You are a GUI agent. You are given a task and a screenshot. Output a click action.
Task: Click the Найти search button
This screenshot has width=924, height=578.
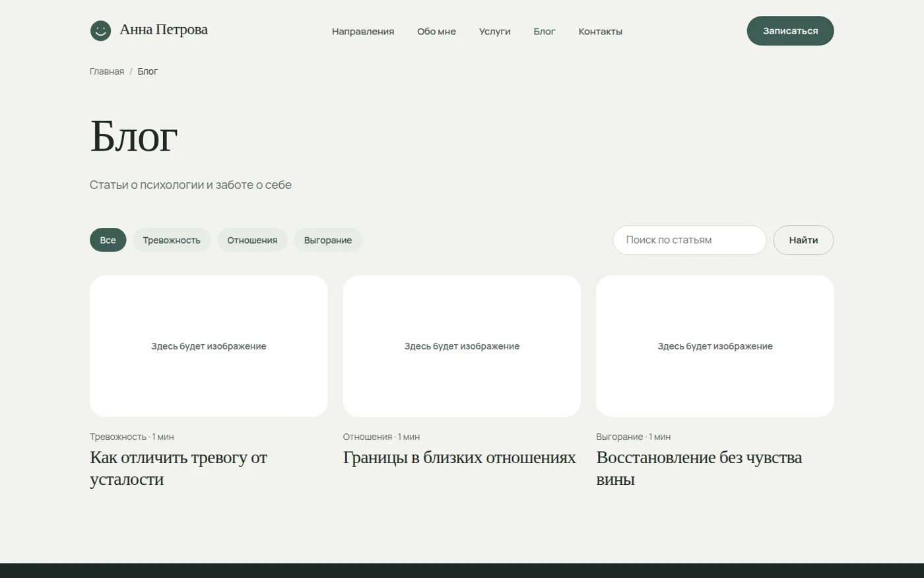[x=803, y=240]
